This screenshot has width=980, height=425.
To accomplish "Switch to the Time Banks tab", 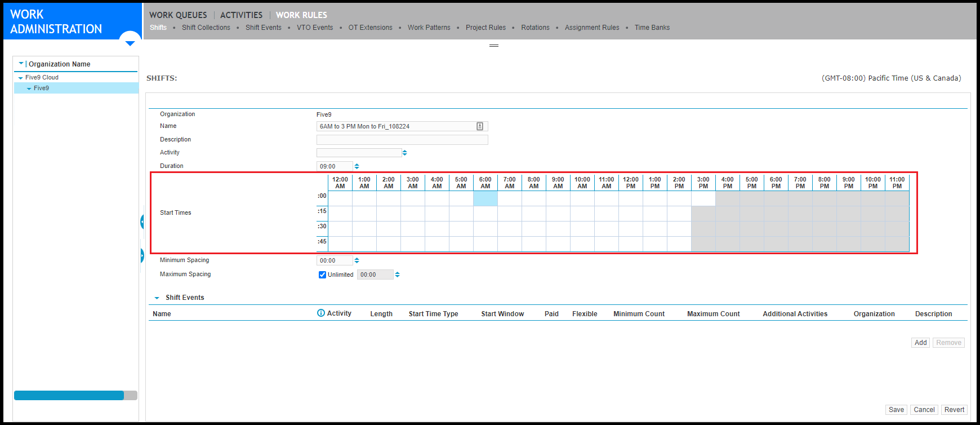I will 652,28.
